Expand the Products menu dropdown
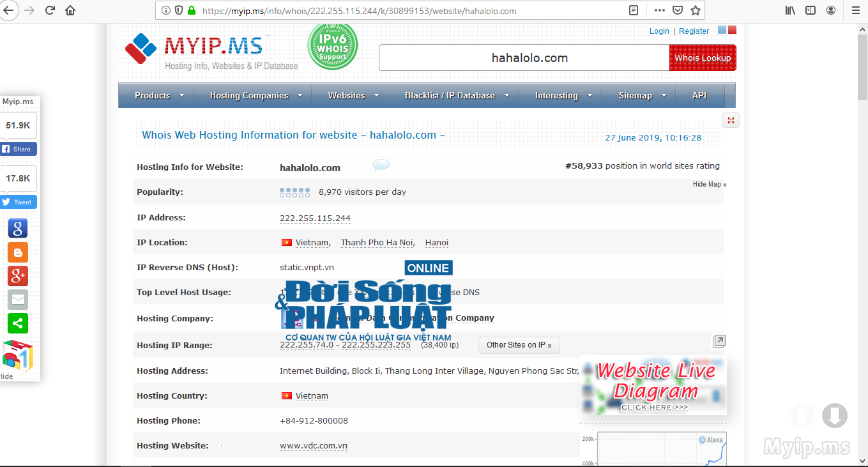Screen dimensions: 868x467 pyautogui.click(x=159, y=96)
